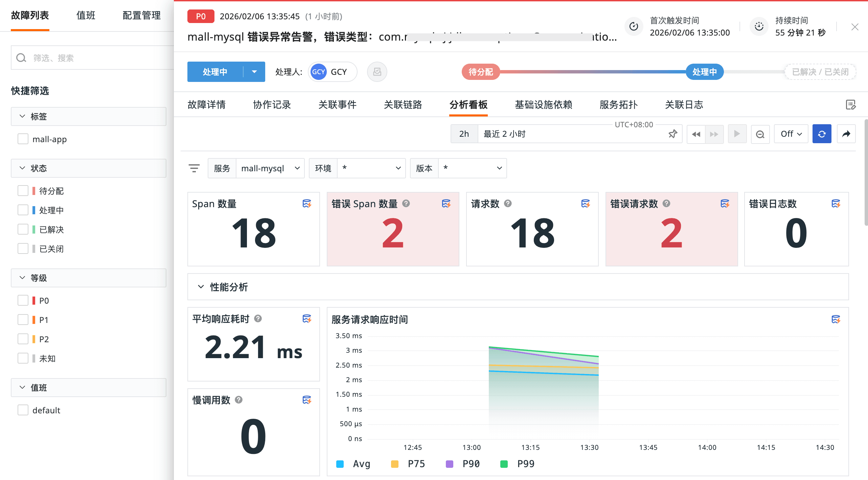Screen dimensions: 868x480
Task: Click the grey checkmark icon beside GCY
Action: coord(377,72)
